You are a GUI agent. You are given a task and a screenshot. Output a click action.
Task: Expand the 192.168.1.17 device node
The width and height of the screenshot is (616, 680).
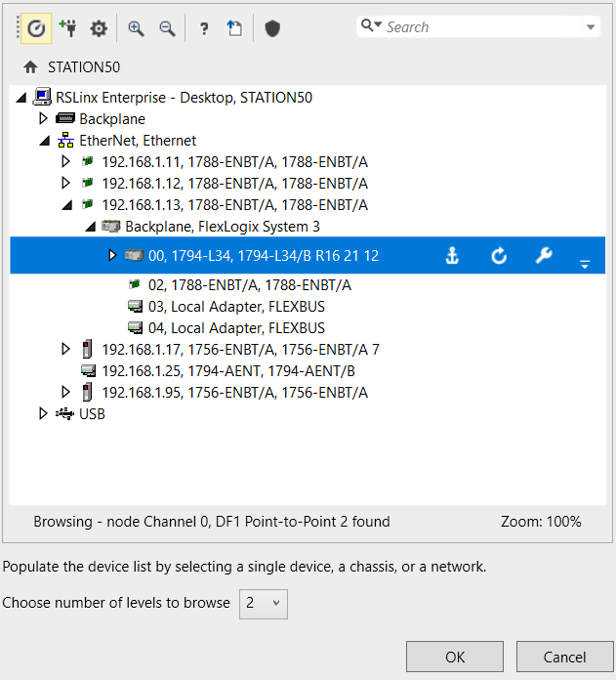65,349
